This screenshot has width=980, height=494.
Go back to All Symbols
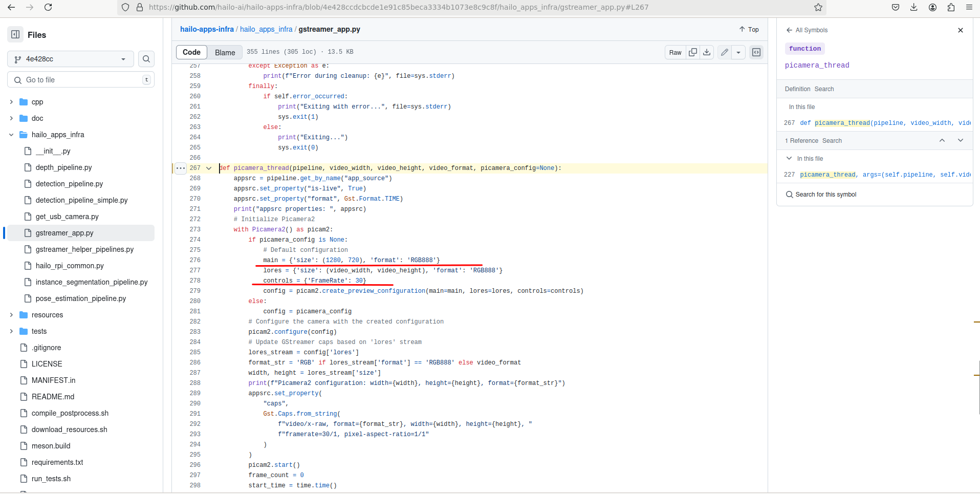click(807, 30)
